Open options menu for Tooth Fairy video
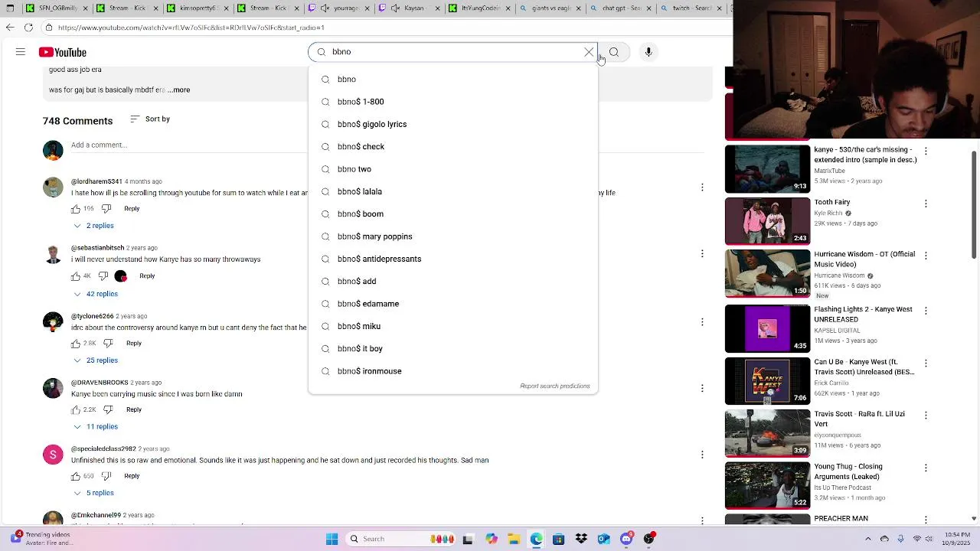 (926, 204)
